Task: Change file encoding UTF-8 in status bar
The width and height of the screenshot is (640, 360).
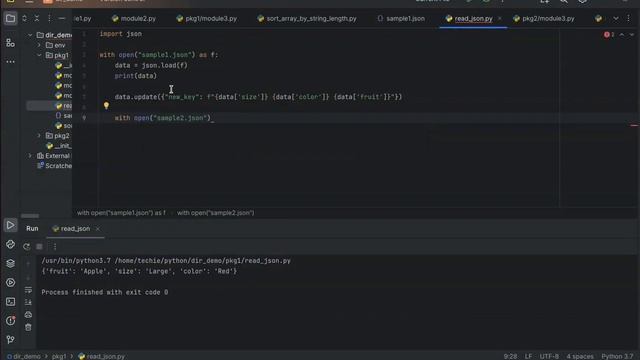Action: pyautogui.click(x=549, y=356)
